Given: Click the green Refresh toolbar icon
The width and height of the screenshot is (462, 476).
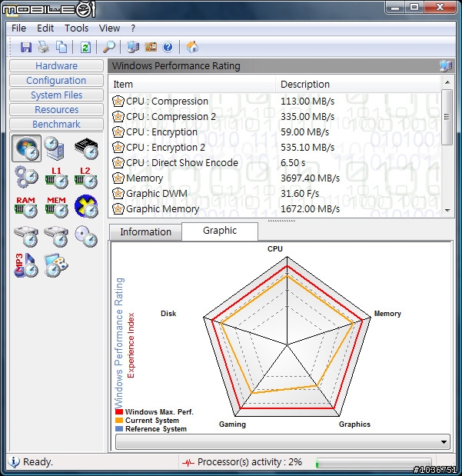Looking at the screenshot, I should (x=85, y=47).
